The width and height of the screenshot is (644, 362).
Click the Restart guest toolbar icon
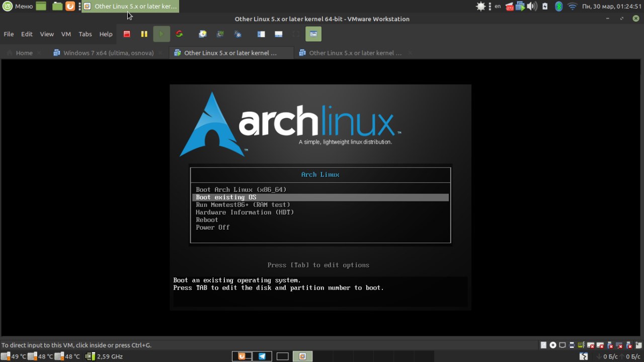(x=179, y=34)
